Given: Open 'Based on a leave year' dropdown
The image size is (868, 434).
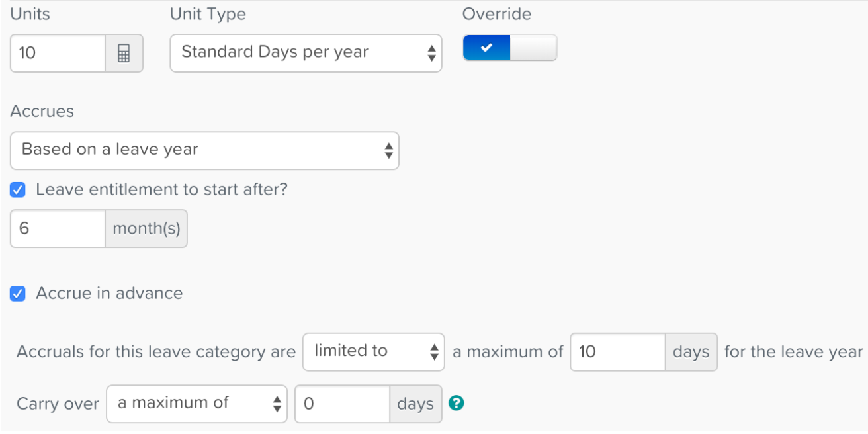Looking at the screenshot, I should [x=204, y=151].
